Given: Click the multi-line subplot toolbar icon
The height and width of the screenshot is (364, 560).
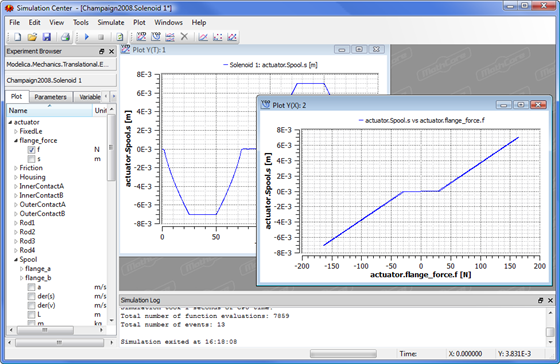Looking at the screenshot, I should [x=170, y=37].
